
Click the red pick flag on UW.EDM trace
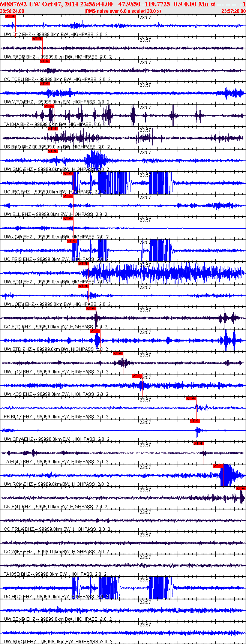83,264
